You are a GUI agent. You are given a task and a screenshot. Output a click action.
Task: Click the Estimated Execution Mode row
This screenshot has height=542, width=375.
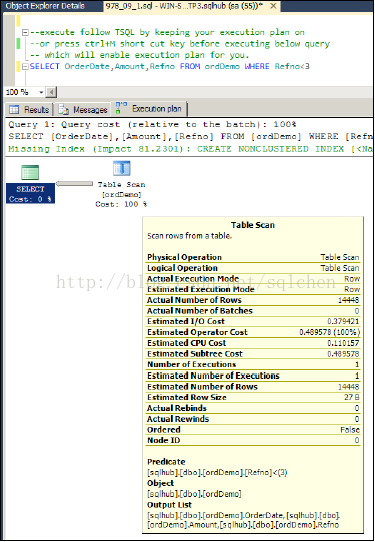click(x=253, y=289)
